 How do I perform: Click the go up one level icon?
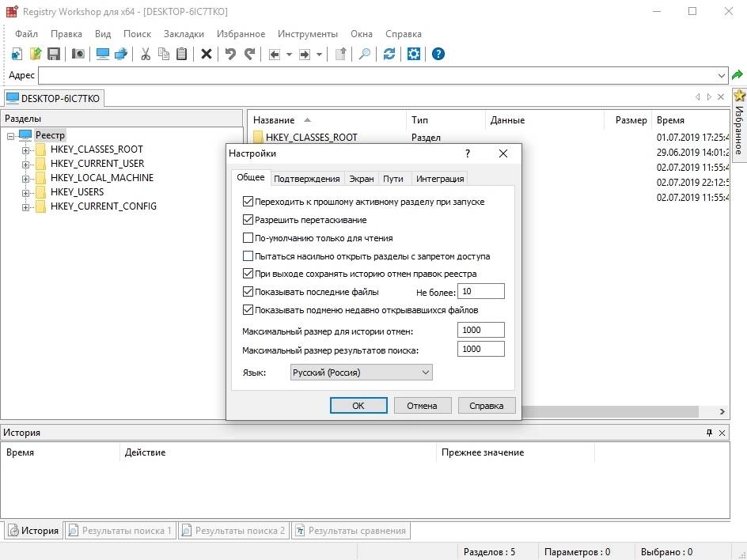tap(340, 54)
